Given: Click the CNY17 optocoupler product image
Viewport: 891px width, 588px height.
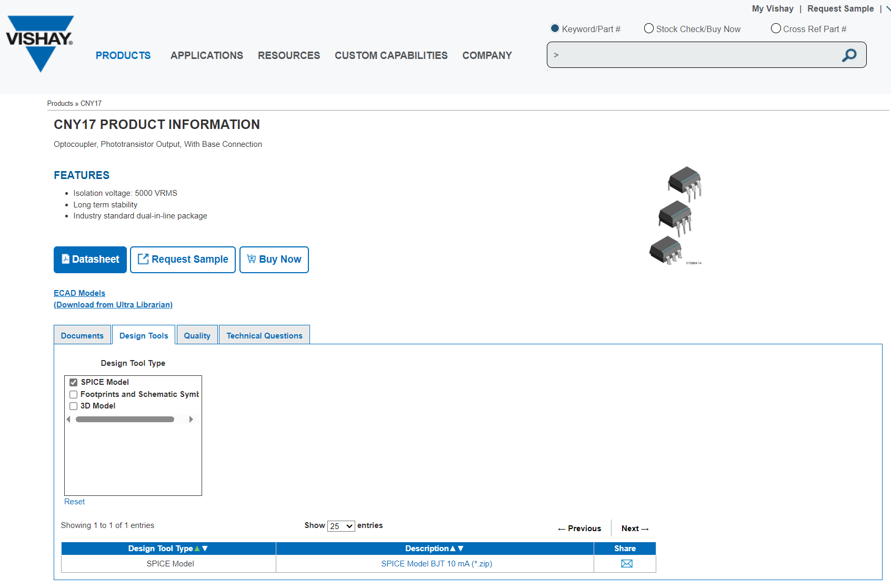Looking at the screenshot, I should pos(676,215).
